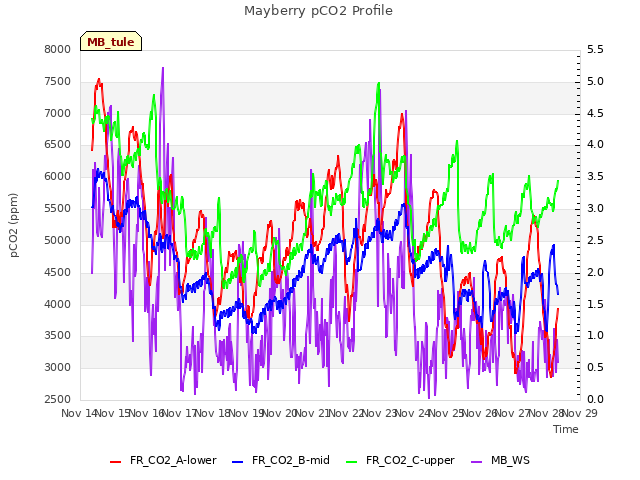
Task: Click the purple MB_WS peak near Nov 16
Action: [163, 68]
